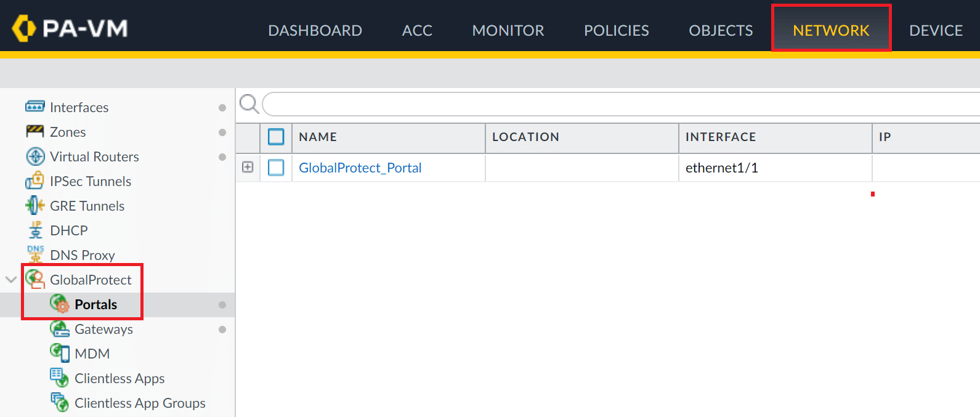Open Virtual Routers via its icon

pos(35,156)
